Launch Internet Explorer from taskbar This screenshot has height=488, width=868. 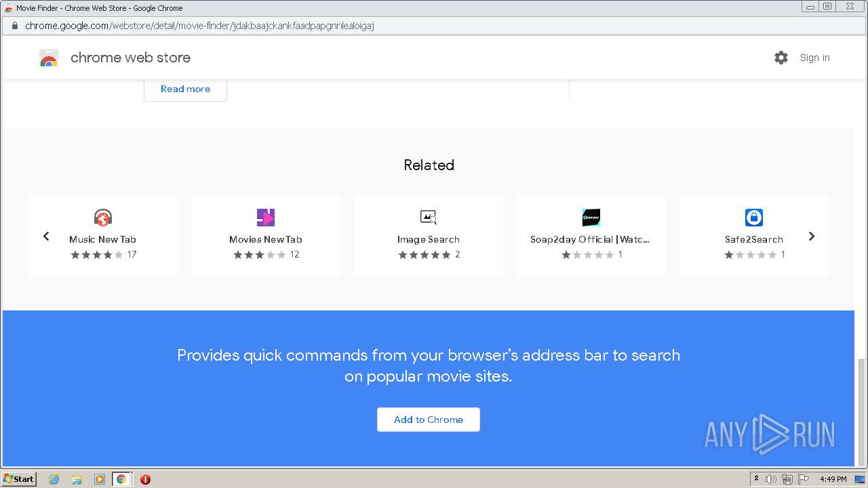click(54, 479)
